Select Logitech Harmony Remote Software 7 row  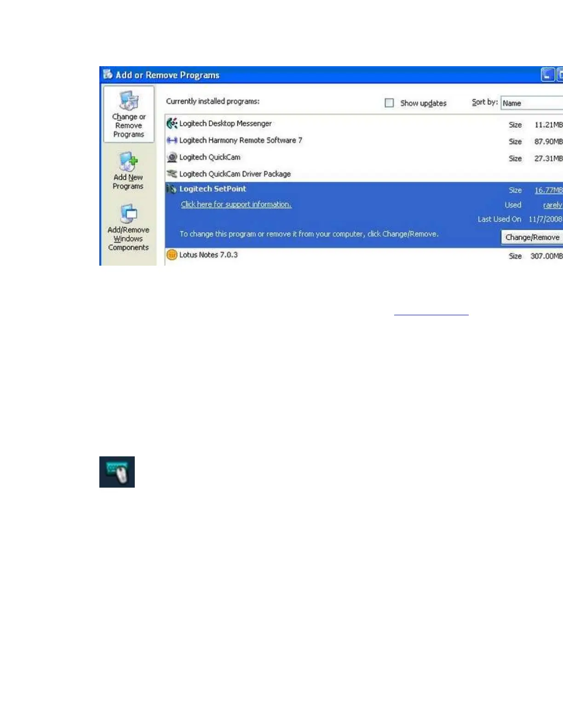tap(364, 141)
